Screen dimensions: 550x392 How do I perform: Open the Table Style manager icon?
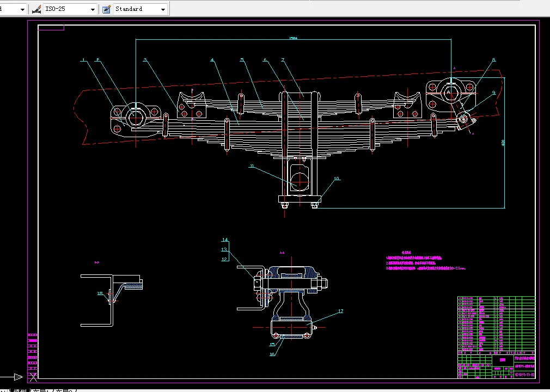106,9
